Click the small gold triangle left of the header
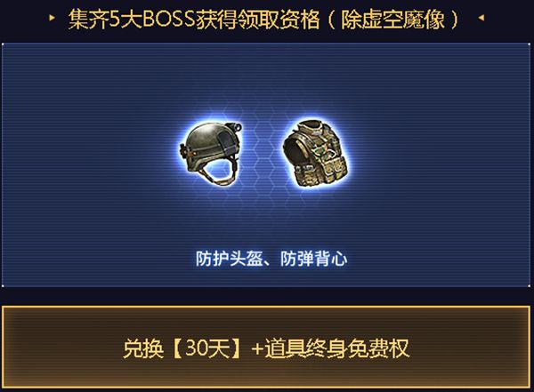 click(x=52, y=18)
